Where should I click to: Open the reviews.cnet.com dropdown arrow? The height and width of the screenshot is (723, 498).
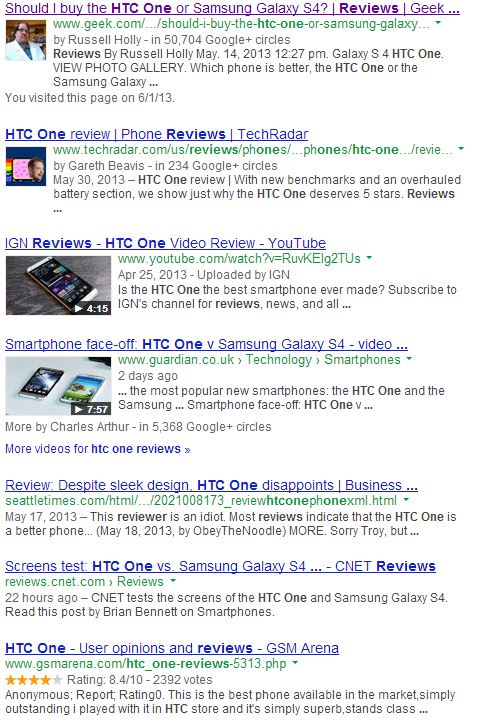coord(173,581)
